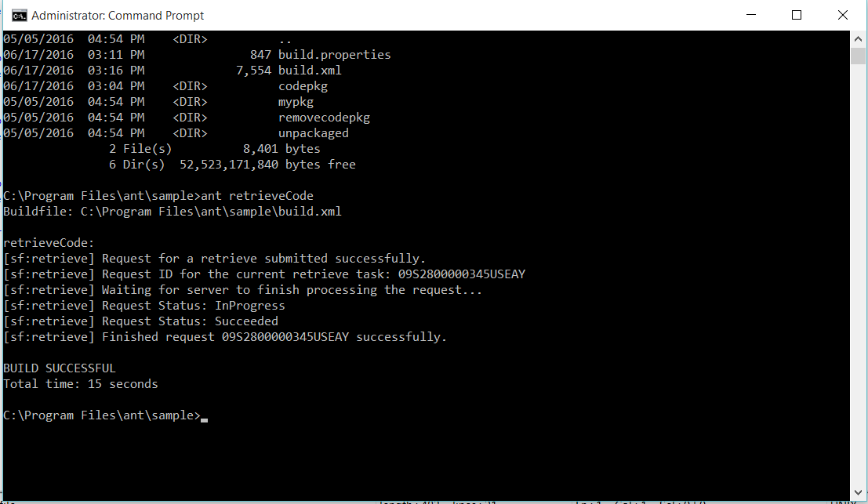Click the scrollbar up arrow

click(x=859, y=38)
